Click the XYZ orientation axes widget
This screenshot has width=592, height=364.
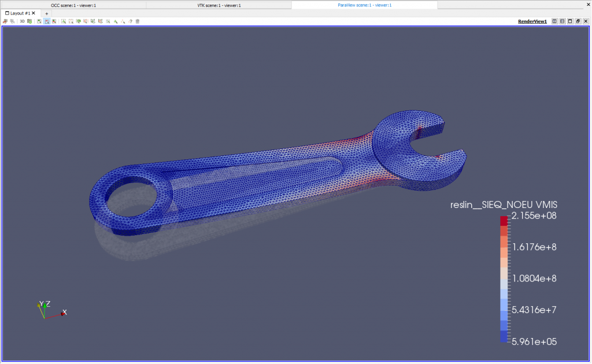point(52,310)
